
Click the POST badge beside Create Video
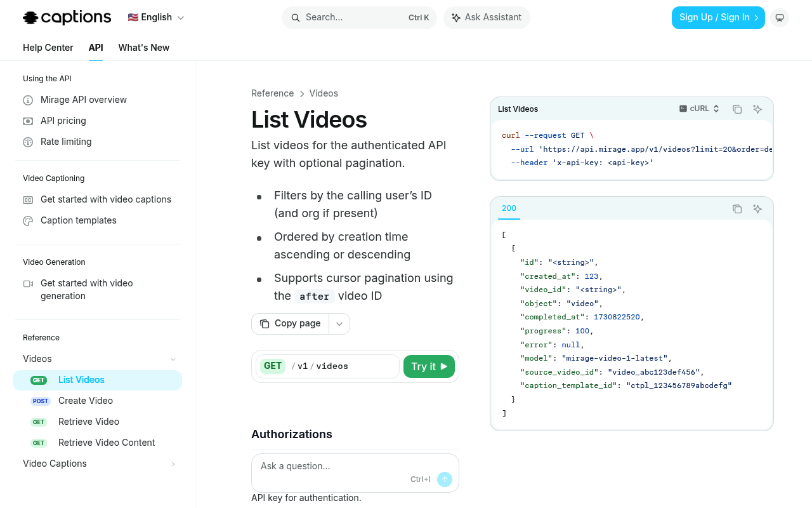(41, 401)
